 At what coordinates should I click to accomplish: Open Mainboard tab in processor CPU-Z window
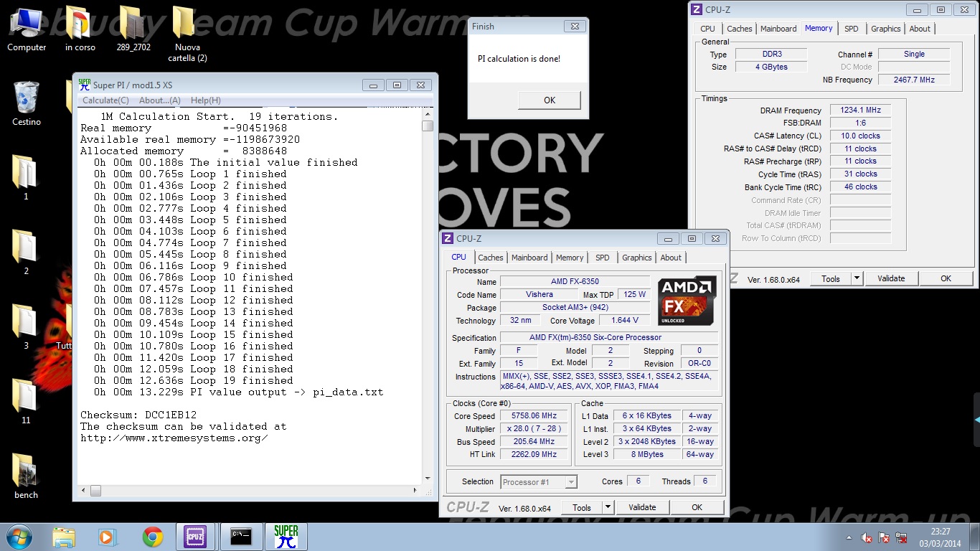pyautogui.click(x=529, y=258)
